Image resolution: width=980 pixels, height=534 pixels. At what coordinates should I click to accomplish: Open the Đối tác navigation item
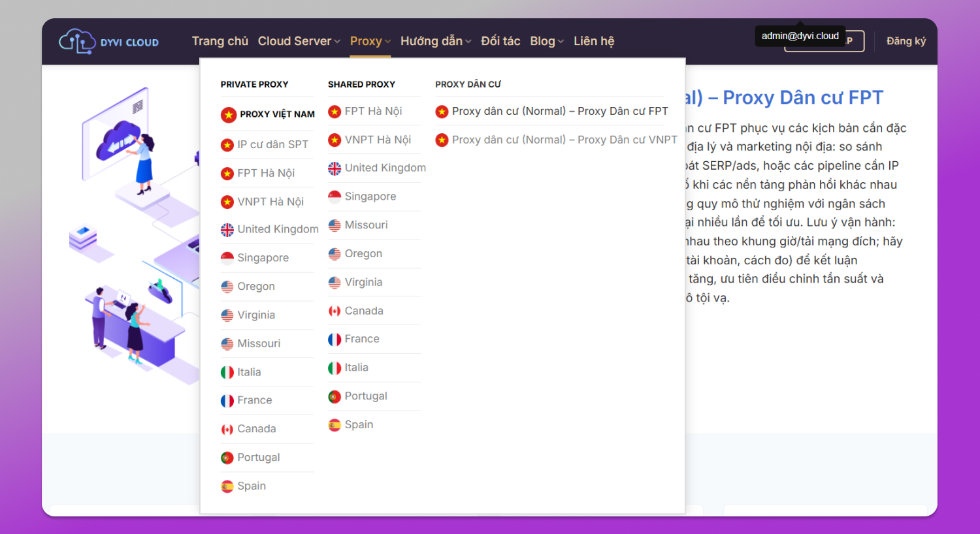click(500, 41)
